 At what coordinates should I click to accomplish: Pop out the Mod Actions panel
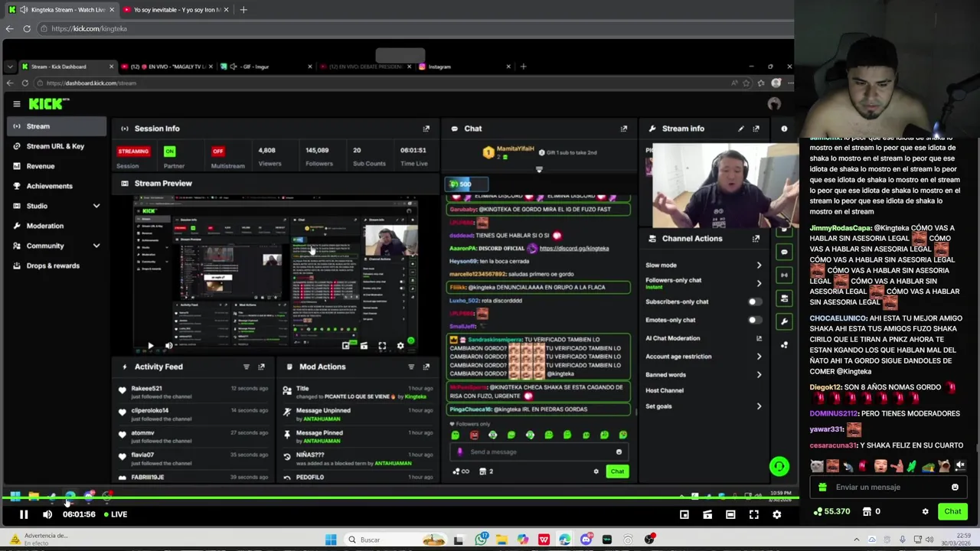coord(426,367)
